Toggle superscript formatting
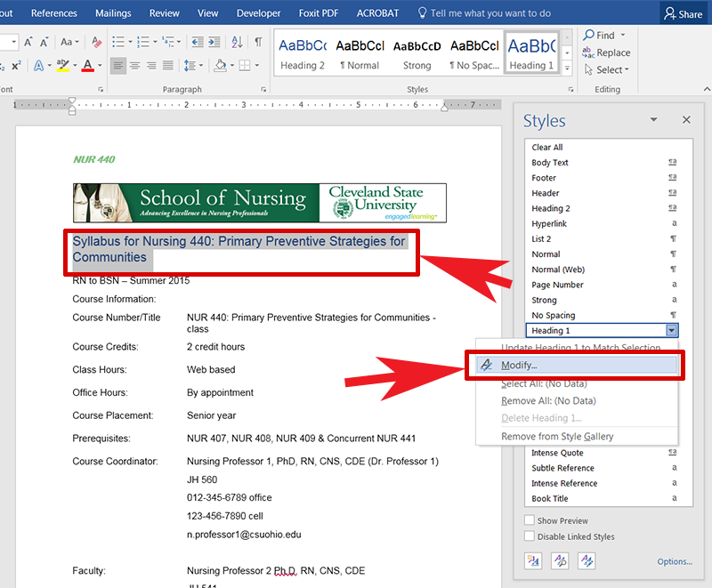 coord(16,64)
